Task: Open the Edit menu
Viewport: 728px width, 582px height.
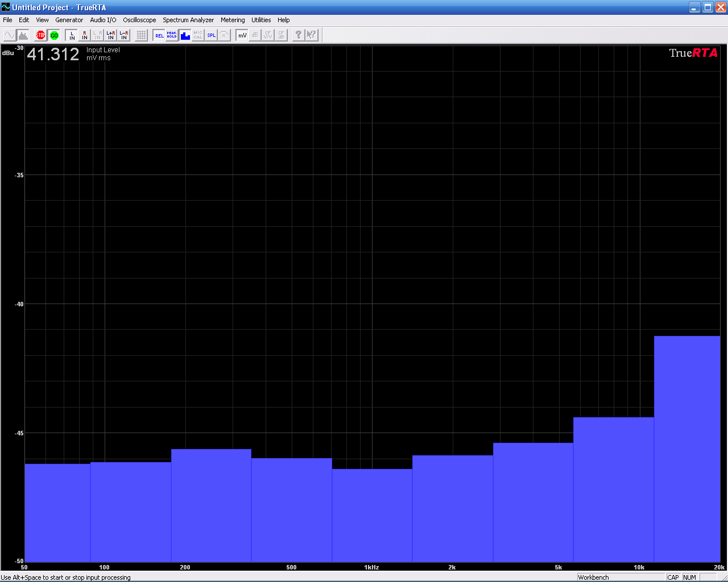Action: click(24, 20)
